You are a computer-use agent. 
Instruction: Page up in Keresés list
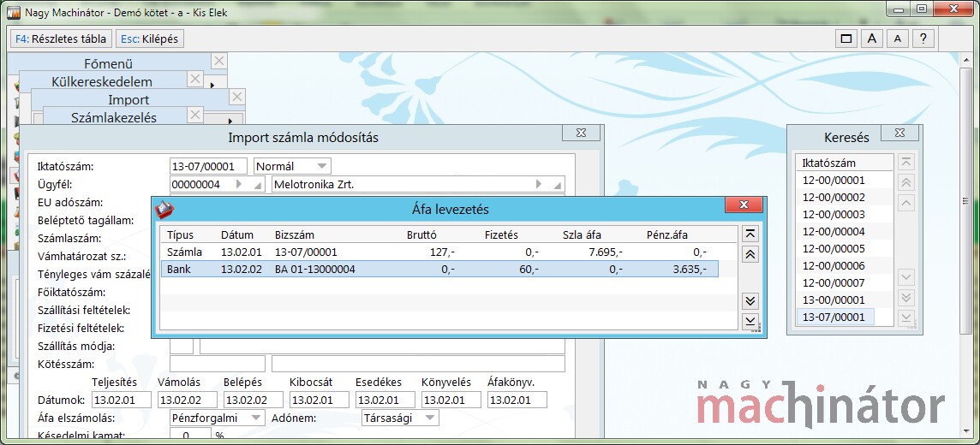905,182
